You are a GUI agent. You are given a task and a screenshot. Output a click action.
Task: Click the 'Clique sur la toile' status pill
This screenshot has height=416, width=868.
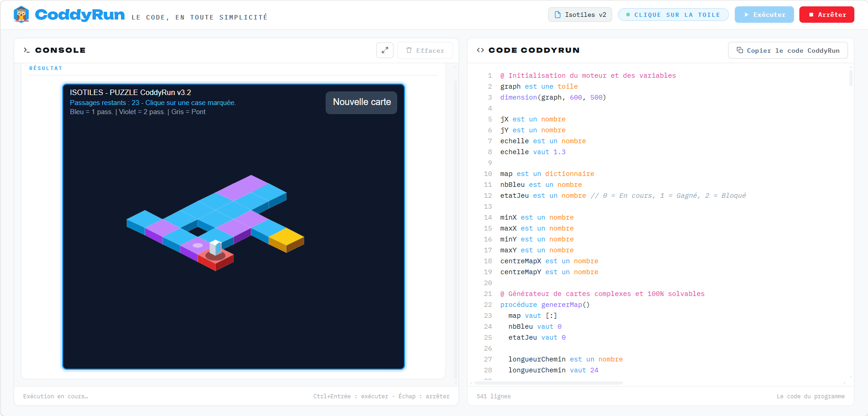[x=673, y=15]
